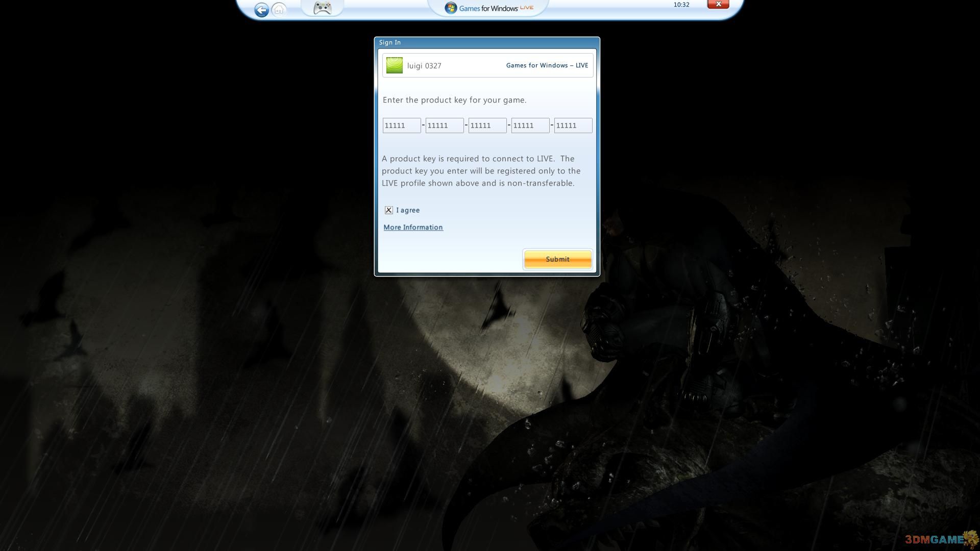Image resolution: width=980 pixels, height=551 pixels.
Task: Click the luigi 0327 gamertag text
Action: click(424, 66)
